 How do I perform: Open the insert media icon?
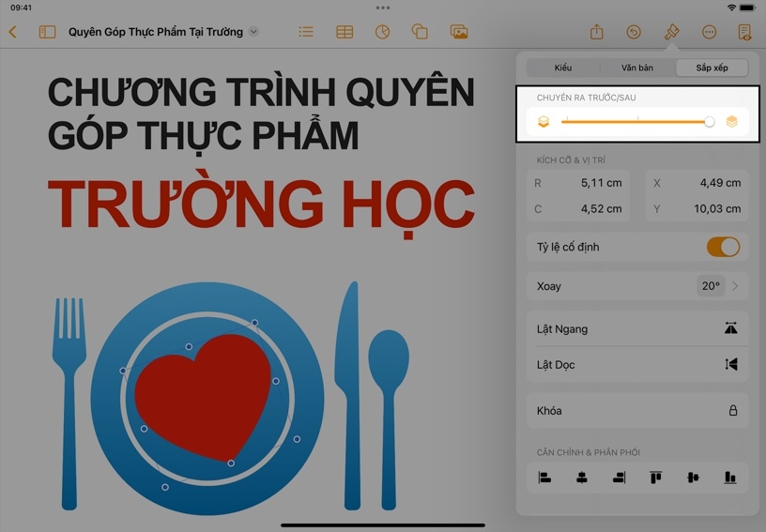[x=459, y=32]
